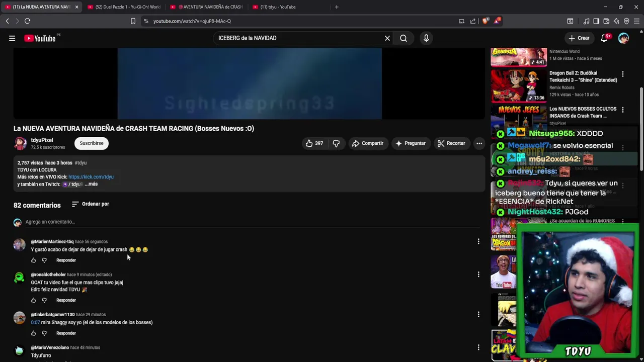
Task: Open @MarioVenezolano's profile link
Action: click(x=50, y=347)
